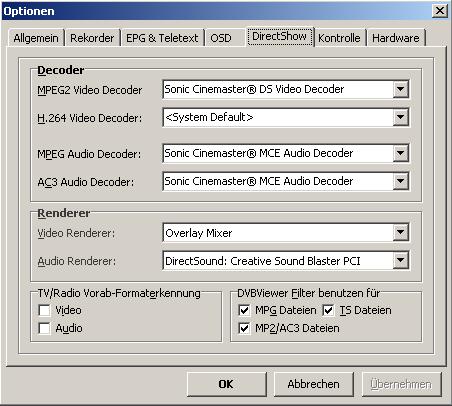Toggle the MP2/AC3 Dateien checkbox

pos(244,328)
